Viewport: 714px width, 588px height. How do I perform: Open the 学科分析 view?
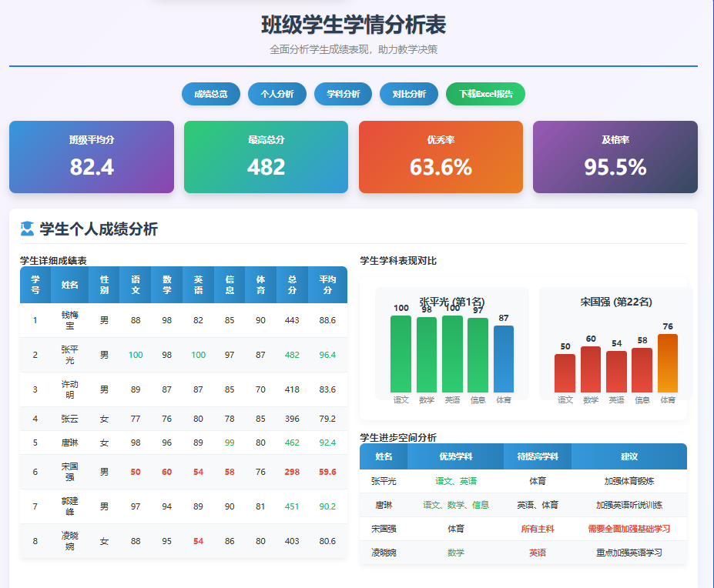pos(342,94)
